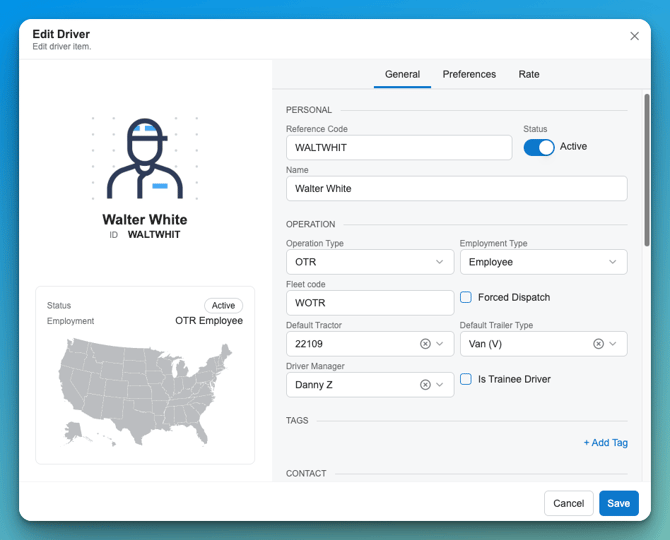Switch to the General tab
The height and width of the screenshot is (540, 670).
[402, 74]
